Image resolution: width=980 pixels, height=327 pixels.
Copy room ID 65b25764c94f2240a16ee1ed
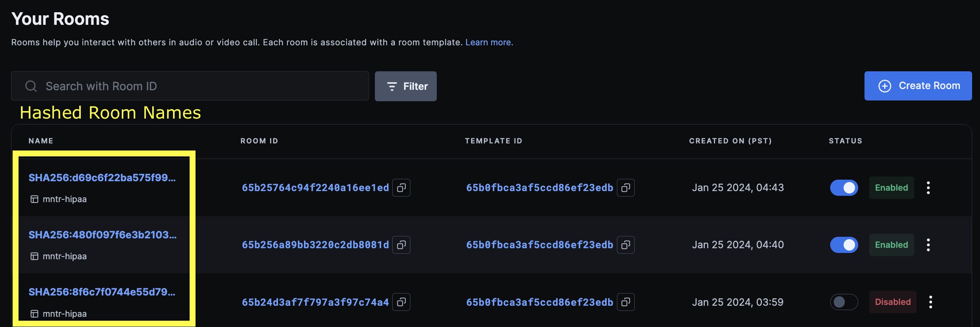(x=401, y=188)
